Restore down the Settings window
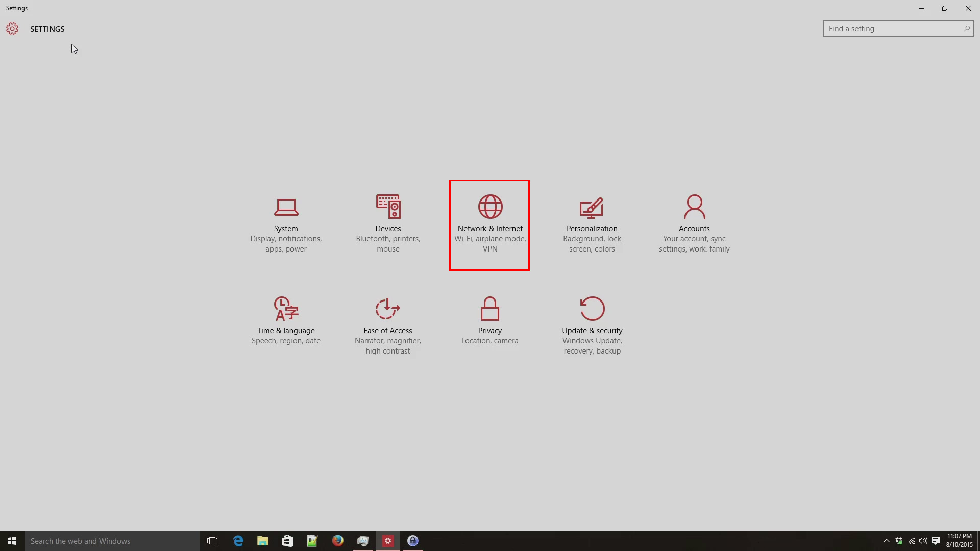 (x=945, y=8)
